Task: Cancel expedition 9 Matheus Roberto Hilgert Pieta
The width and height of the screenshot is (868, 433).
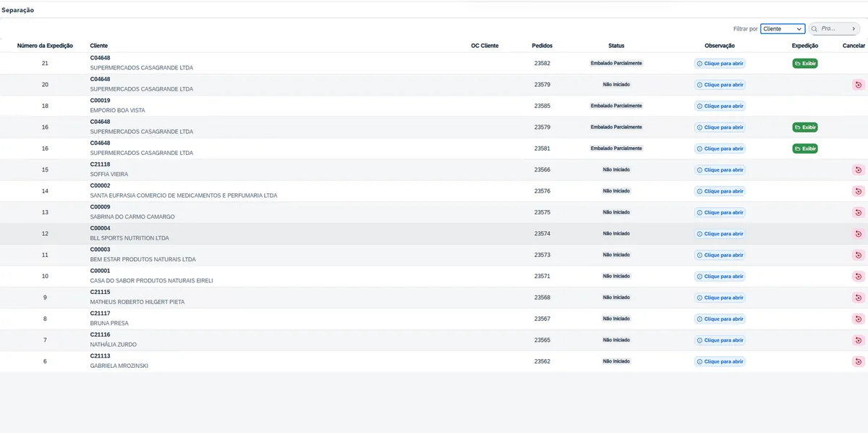Action: (858, 298)
